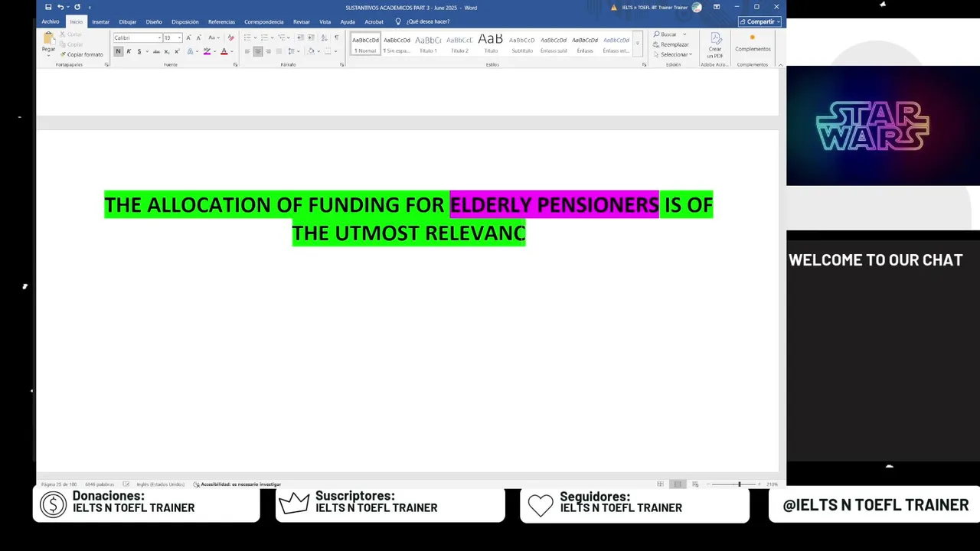Switch to the Dibujar tab
Viewport: 980px width, 551px height.
point(127,21)
